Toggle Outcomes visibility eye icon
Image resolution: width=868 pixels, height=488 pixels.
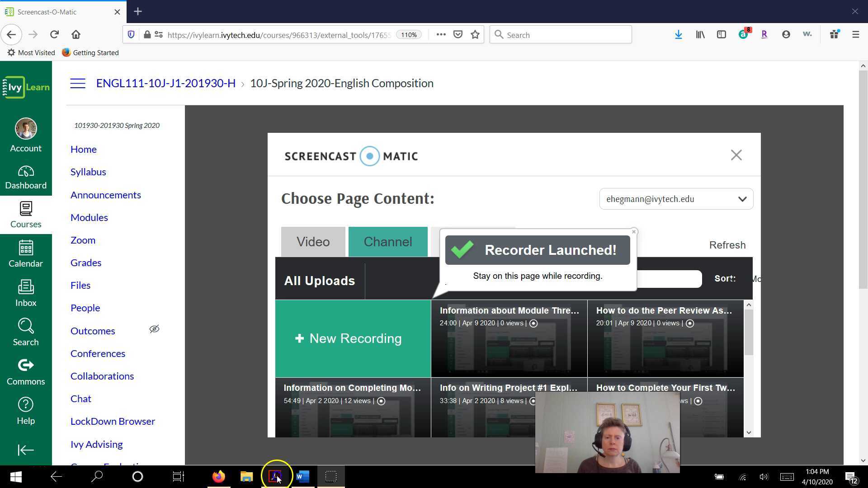click(154, 329)
